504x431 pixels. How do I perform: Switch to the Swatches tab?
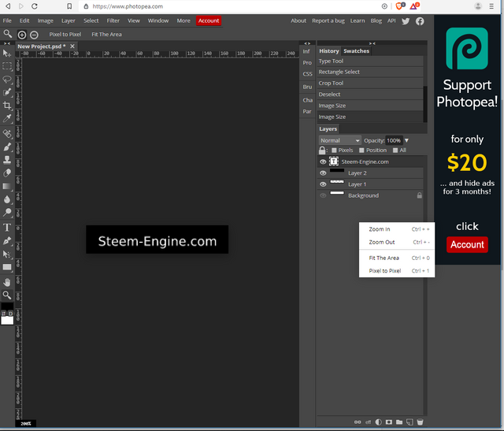coord(356,50)
